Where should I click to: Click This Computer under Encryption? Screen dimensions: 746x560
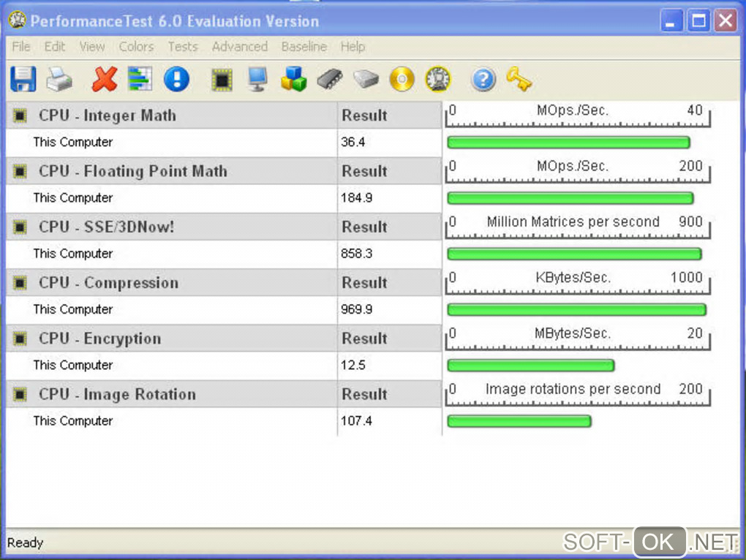(73, 365)
